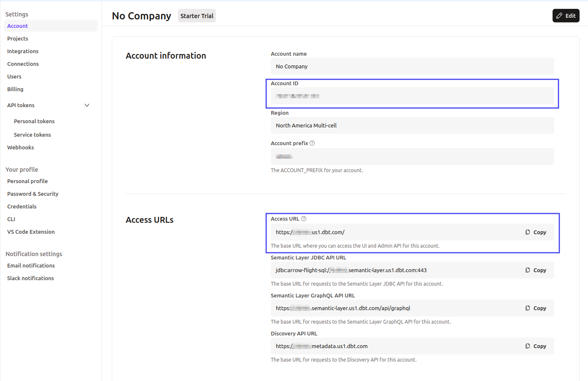
Task: Copy the Access URL
Action: pyautogui.click(x=536, y=232)
